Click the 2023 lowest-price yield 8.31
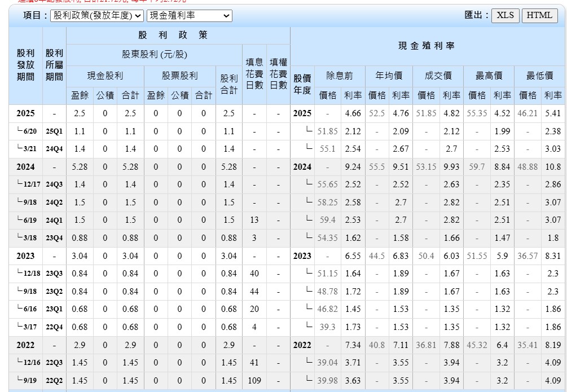The width and height of the screenshot is (567, 392). pyautogui.click(x=553, y=256)
